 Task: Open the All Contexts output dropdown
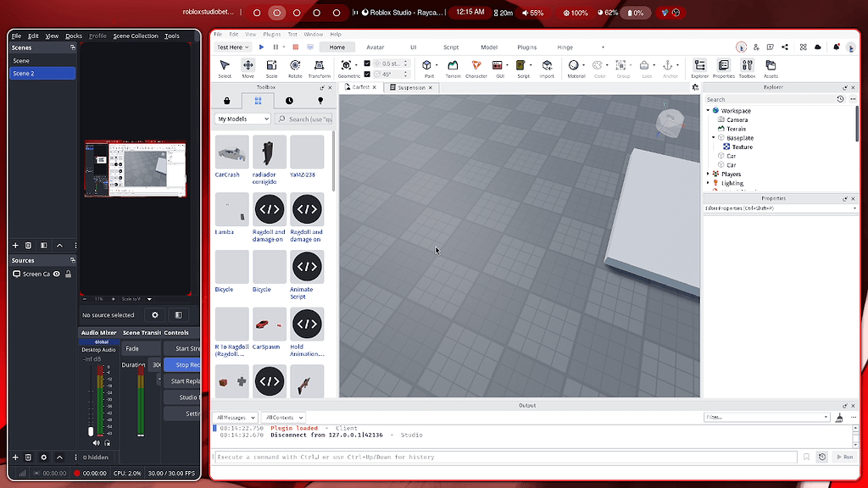[x=283, y=418]
